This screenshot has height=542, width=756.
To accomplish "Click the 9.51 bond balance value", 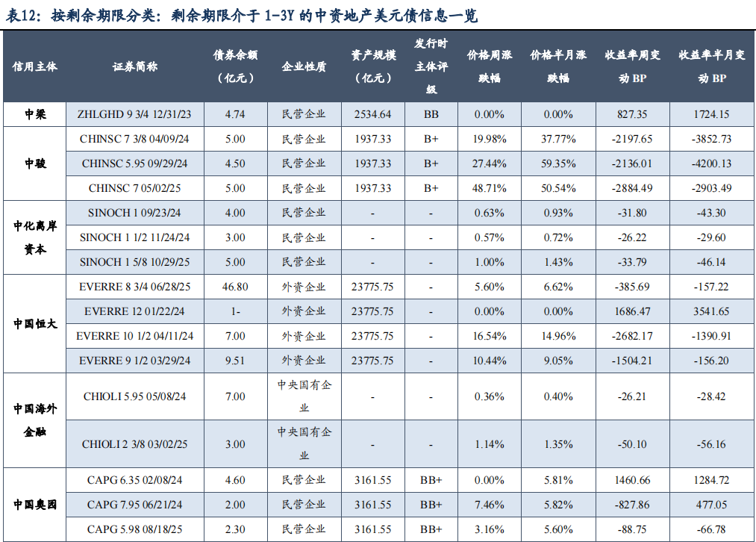I will click(235, 360).
